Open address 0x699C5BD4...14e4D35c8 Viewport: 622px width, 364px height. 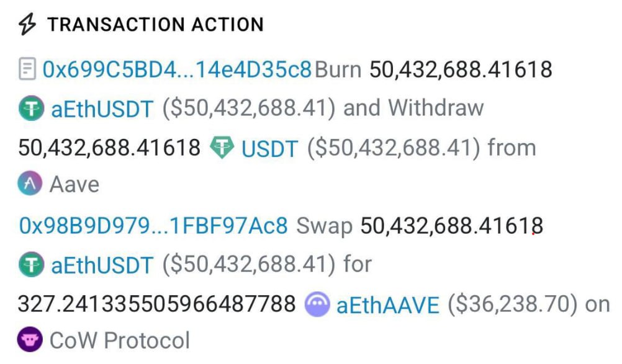click(x=176, y=69)
